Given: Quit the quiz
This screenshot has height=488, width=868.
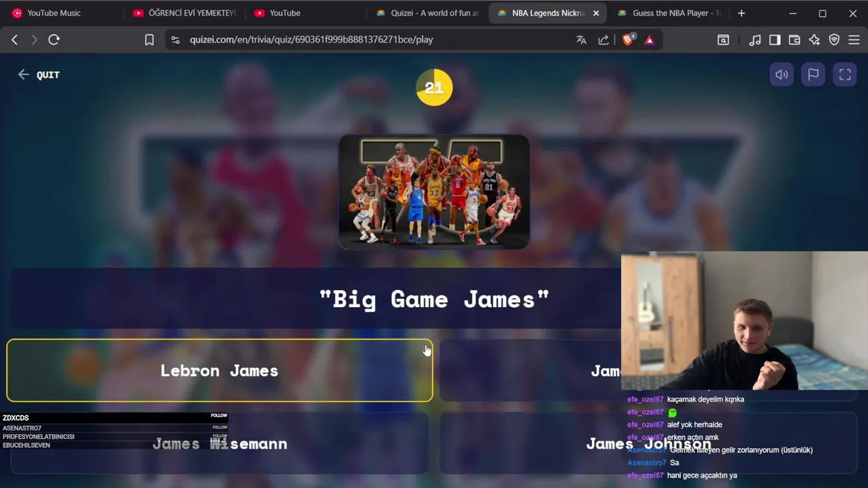Looking at the screenshot, I should click(x=39, y=75).
